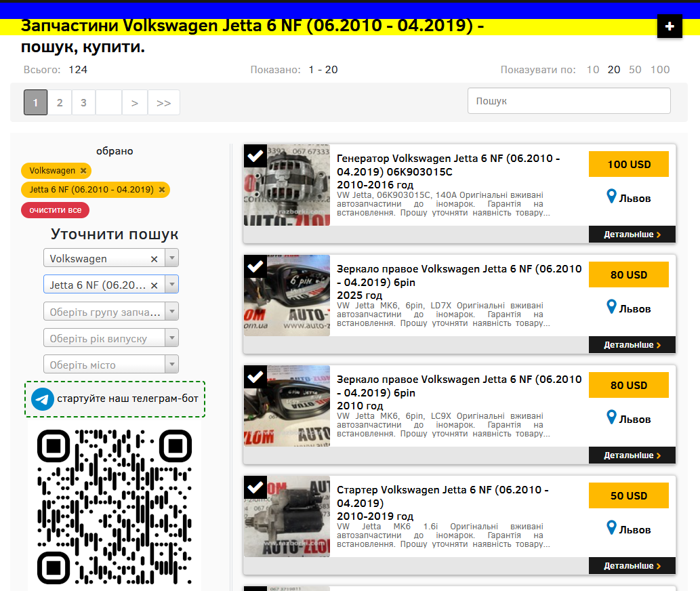
Task: Show 10 items per page
Action: tap(593, 70)
